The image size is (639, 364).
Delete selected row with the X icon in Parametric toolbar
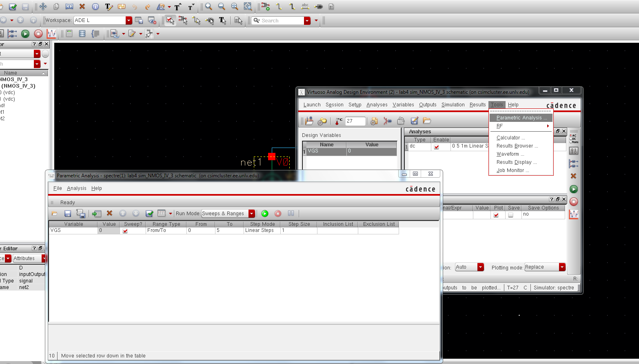tap(109, 213)
